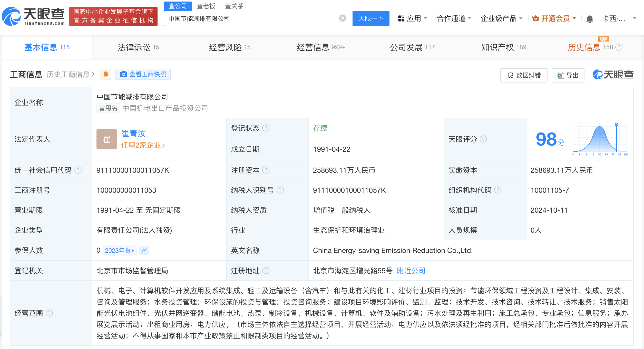Click the 查看工商快照 button

pos(143,74)
